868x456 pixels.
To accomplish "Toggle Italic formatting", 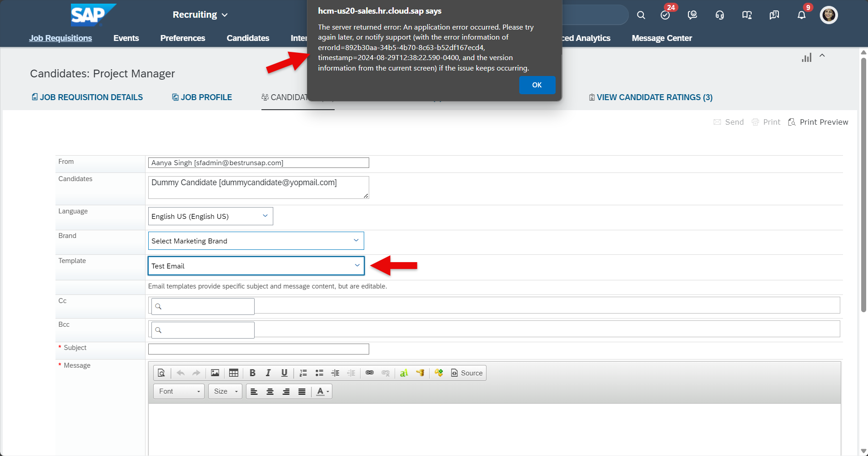I will (268, 373).
